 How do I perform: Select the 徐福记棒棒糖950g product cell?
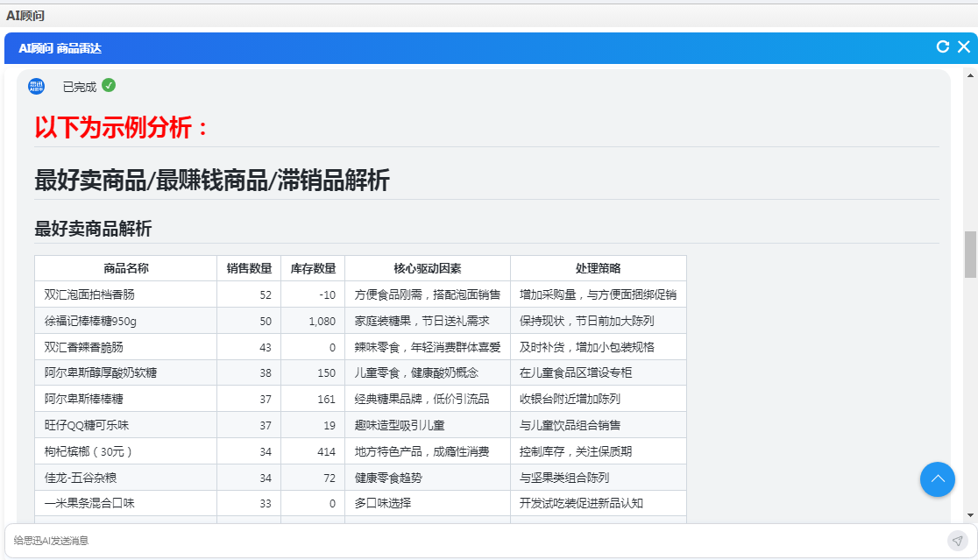pyautogui.click(x=126, y=321)
